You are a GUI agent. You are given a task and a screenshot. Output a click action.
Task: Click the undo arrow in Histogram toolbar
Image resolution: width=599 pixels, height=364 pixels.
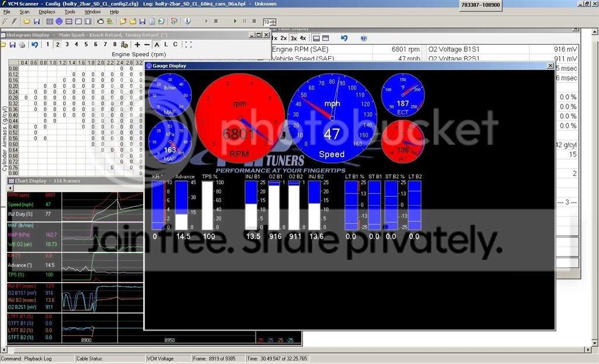tap(35, 44)
